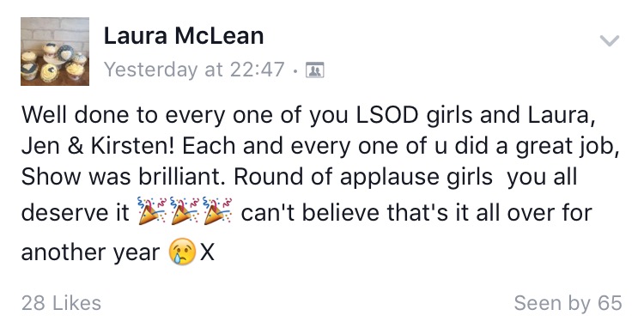This screenshot has width=644, height=334.
Task: Click the third party popper emoji
Action: click(217, 210)
